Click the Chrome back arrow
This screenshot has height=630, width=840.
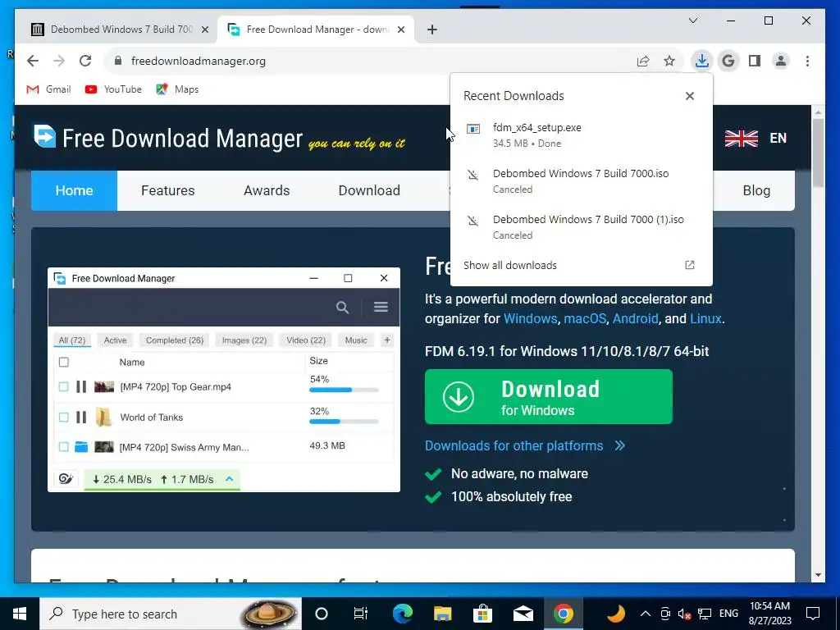pyautogui.click(x=33, y=61)
